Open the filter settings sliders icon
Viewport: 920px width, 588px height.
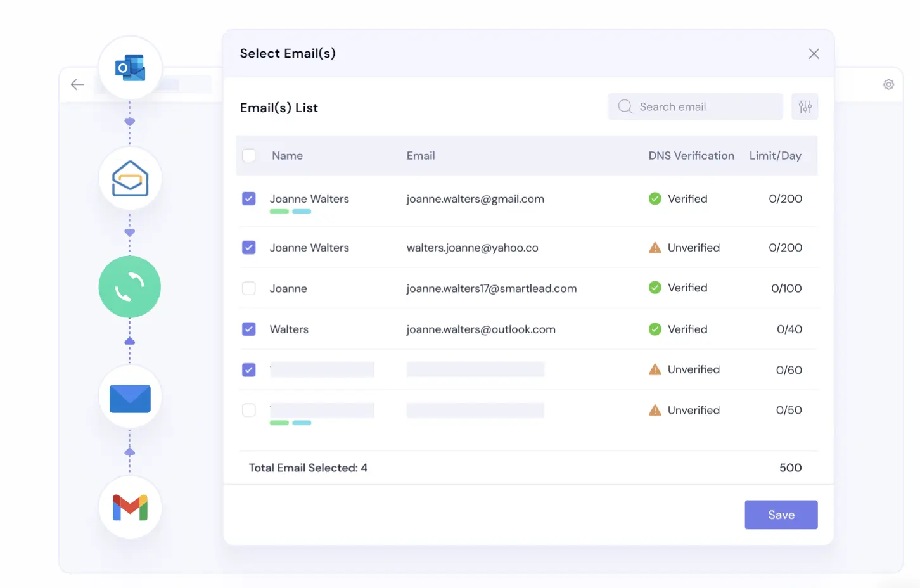pyautogui.click(x=805, y=107)
